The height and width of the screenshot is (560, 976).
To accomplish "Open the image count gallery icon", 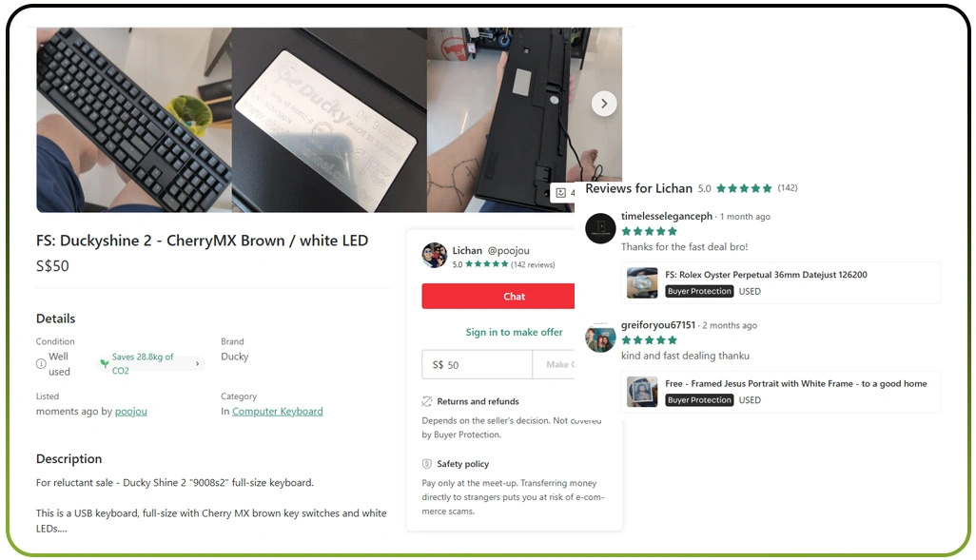I will (561, 193).
